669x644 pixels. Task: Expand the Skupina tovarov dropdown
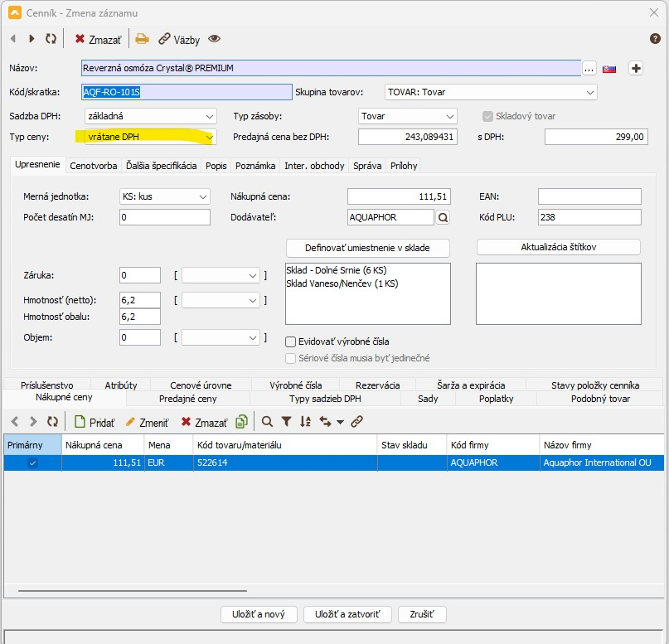pos(589,92)
